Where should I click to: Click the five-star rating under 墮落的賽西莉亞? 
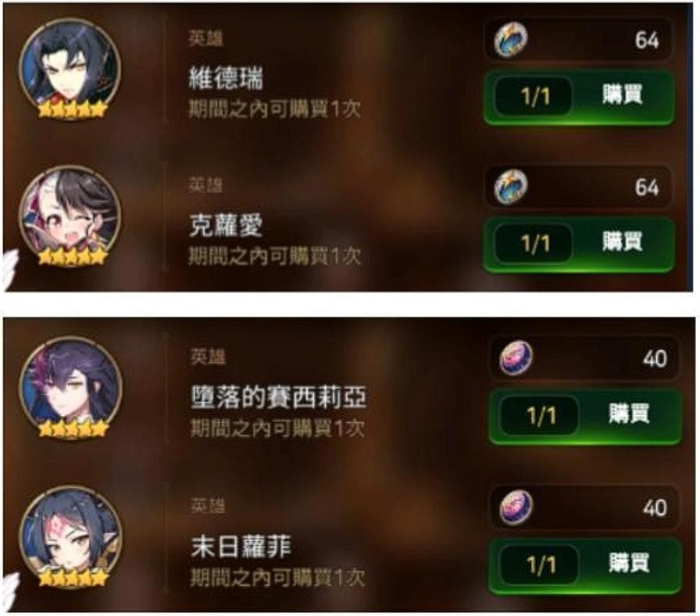[x=73, y=428]
